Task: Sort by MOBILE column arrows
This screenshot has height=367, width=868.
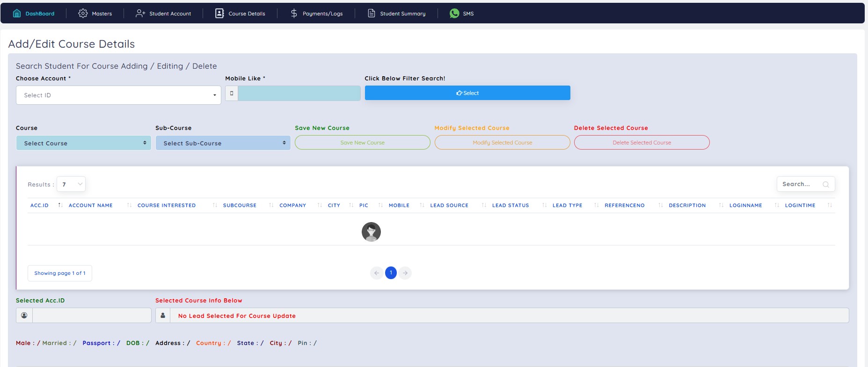Action: point(422,205)
